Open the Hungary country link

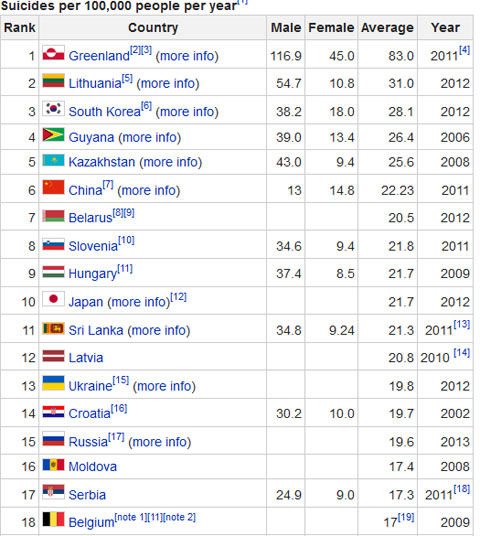(93, 274)
